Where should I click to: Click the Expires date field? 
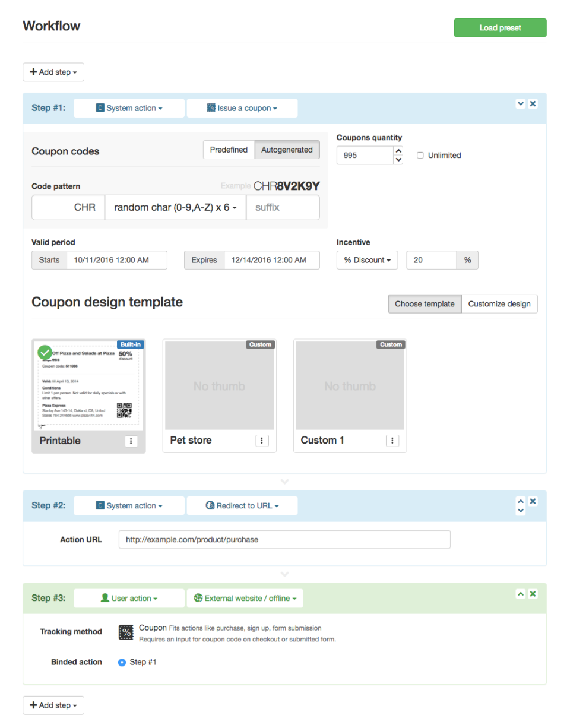[x=271, y=260]
